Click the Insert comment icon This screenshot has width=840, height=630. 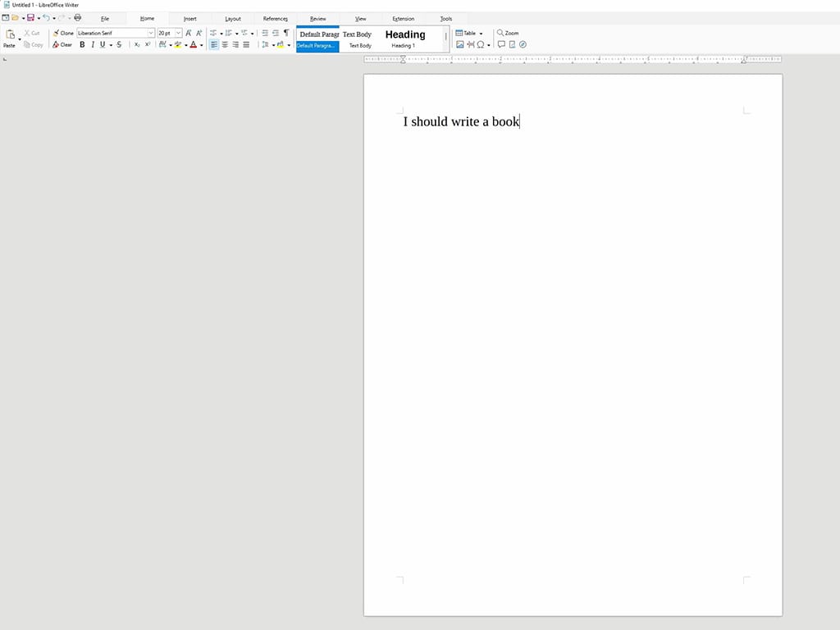pyautogui.click(x=501, y=44)
